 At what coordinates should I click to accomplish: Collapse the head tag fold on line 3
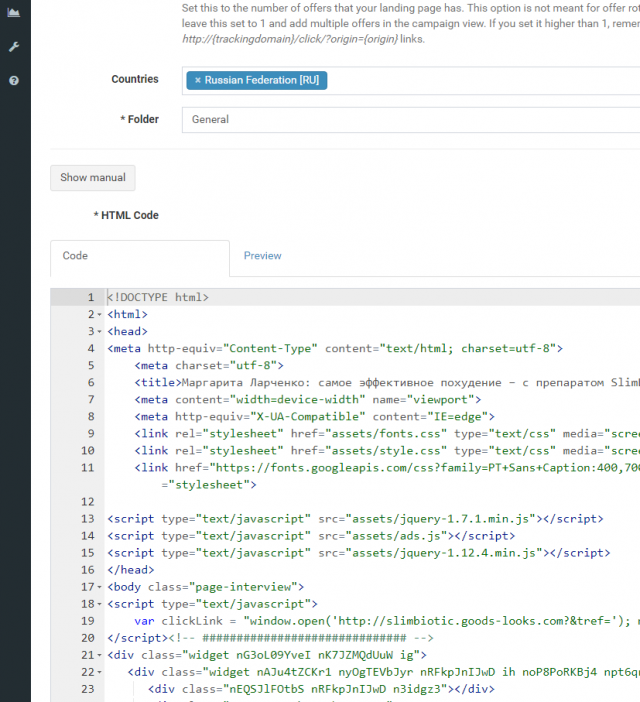(99, 332)
